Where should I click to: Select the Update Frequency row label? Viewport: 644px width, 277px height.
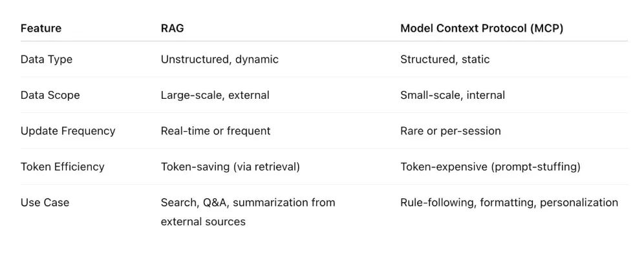pyautogui.click(x=68, y=131)
